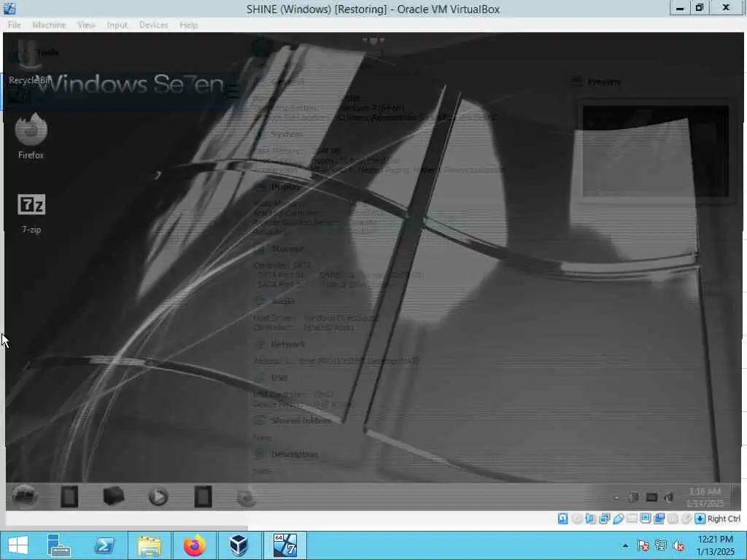Click the display status indicator
Viewport: 747px width, 560px height.
pos(646,518)
